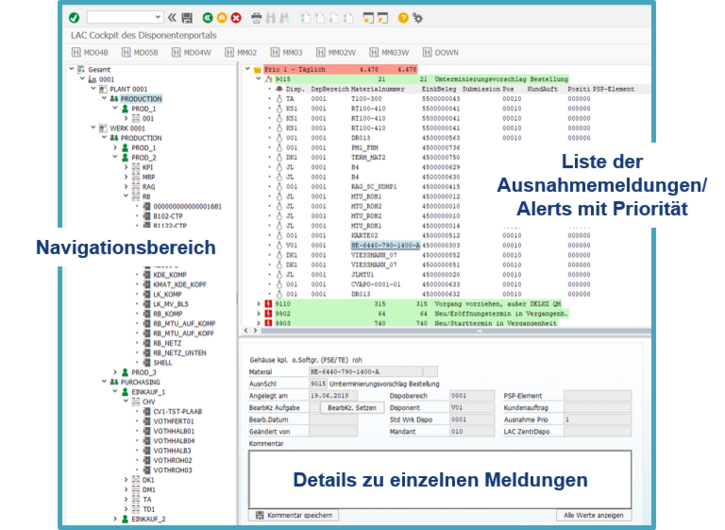Click the orange Exit icon
Screen dimensions: 725x530
point(221,17)
